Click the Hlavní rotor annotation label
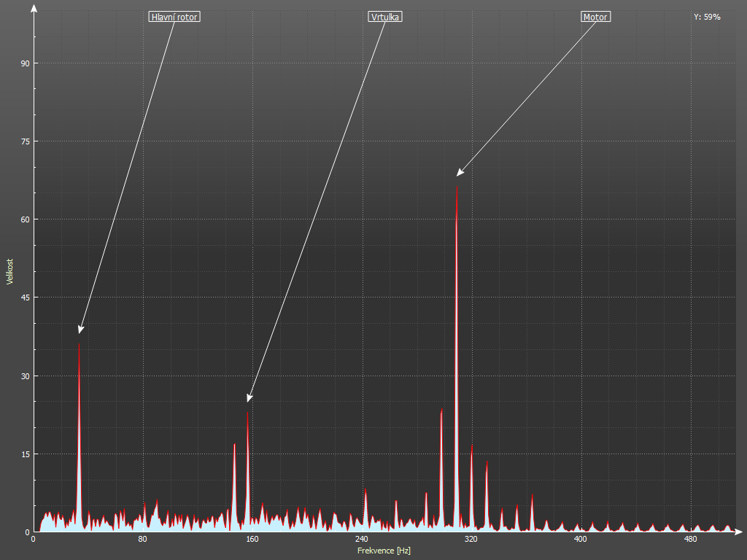Image resolution: width=747 pixels, height=560 pixels. click(174, 17)
